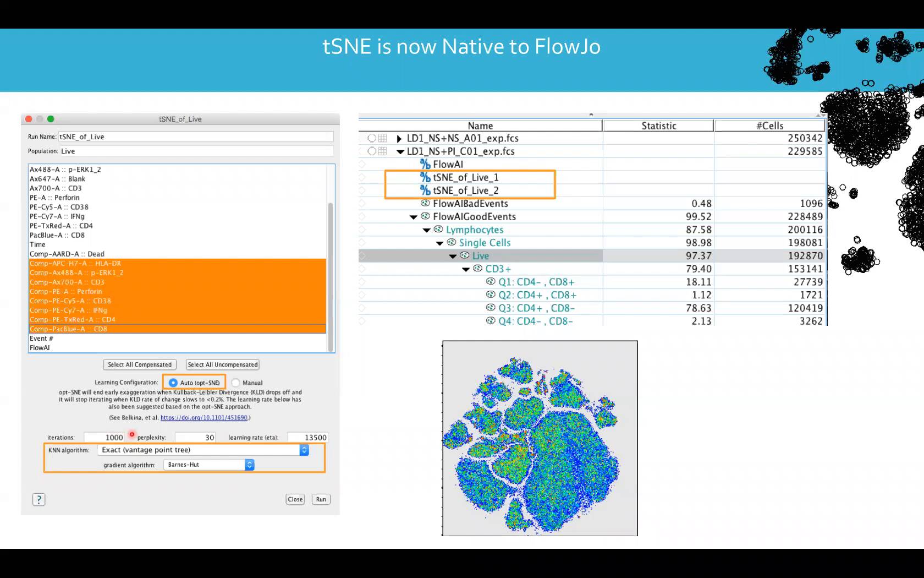Sort by the Name column header
This screenshot has width=924, height=578.
tap(480, 126)
